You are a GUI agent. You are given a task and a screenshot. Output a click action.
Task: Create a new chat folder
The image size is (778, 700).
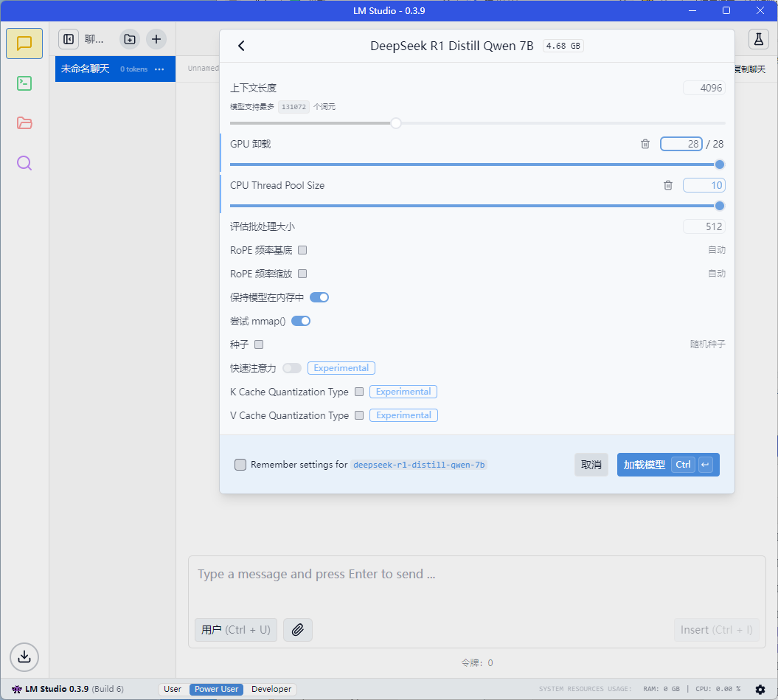[x=130, y=39]
